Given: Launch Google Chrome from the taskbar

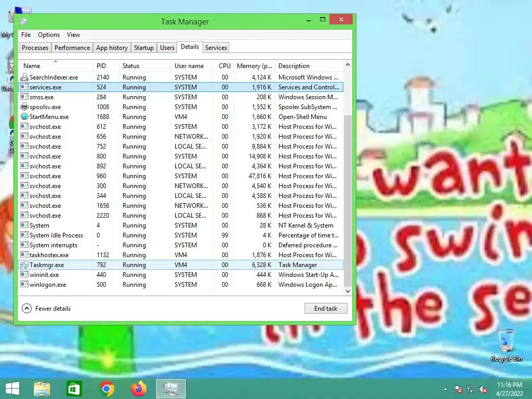Looking at the screenshot, I should pos(107,389).
